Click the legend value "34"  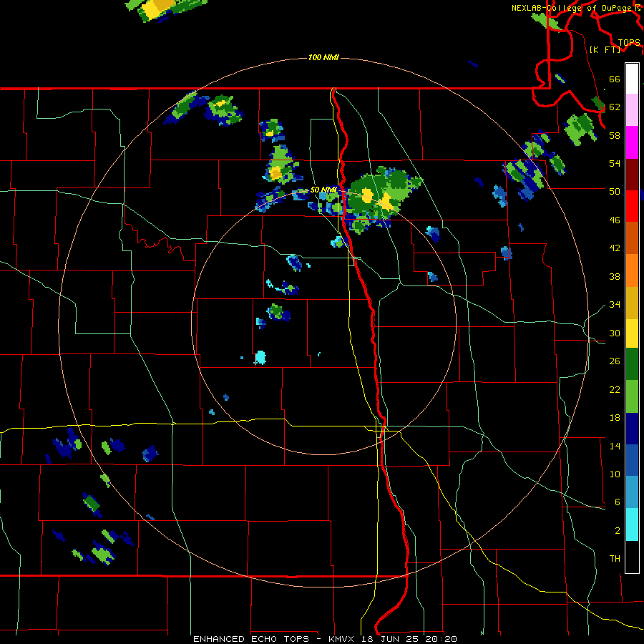(615, 305)
